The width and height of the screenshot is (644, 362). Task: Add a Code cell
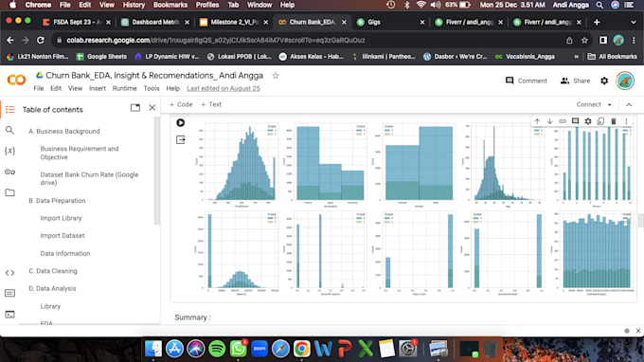[181, 104]
